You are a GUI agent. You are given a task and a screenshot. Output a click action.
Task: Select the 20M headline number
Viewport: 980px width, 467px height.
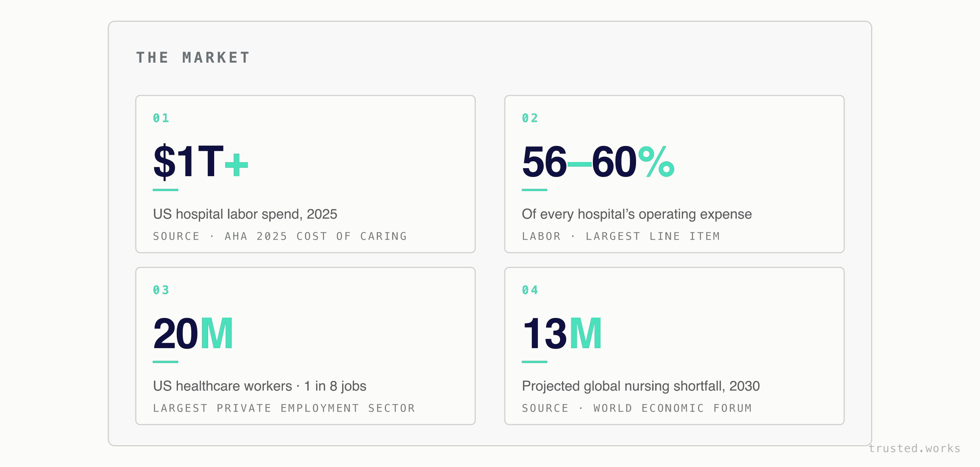click(193, 334)
